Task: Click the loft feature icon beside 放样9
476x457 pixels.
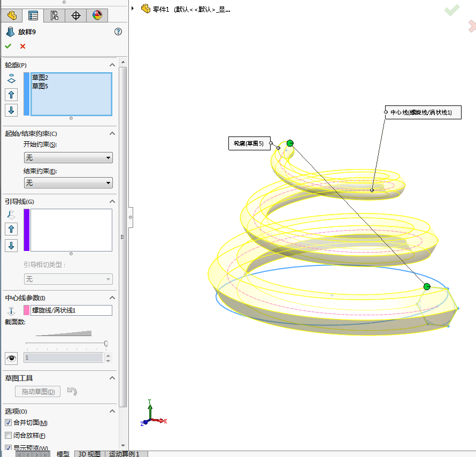Action: [10, 32]
